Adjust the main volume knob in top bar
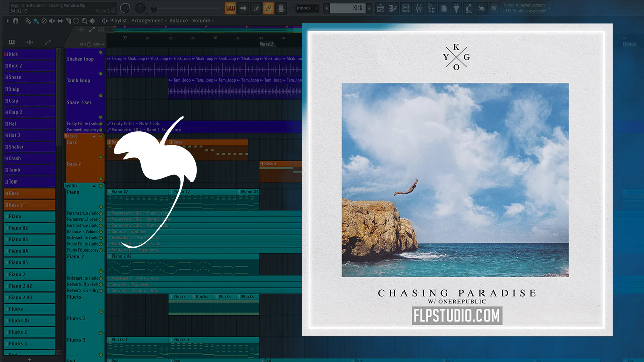Screen dimensions: 644x362 coord(125,8)
